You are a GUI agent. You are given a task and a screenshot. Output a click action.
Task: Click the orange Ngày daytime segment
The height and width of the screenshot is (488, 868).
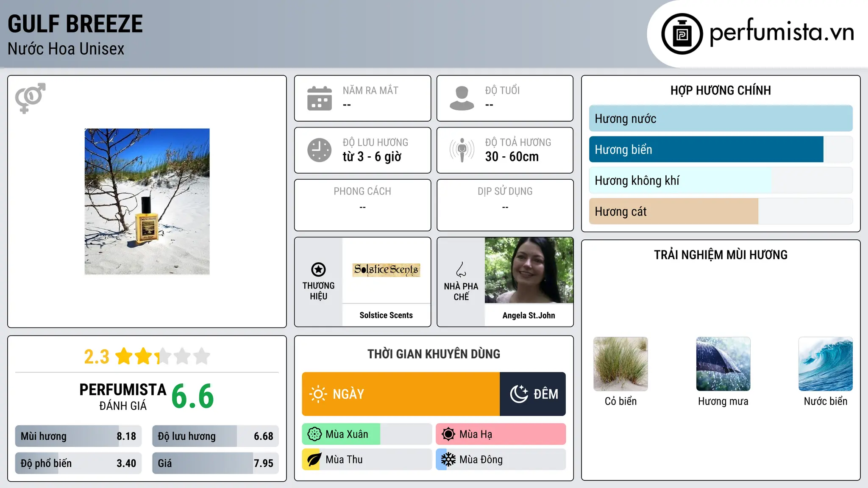click(x=401, y=394)
